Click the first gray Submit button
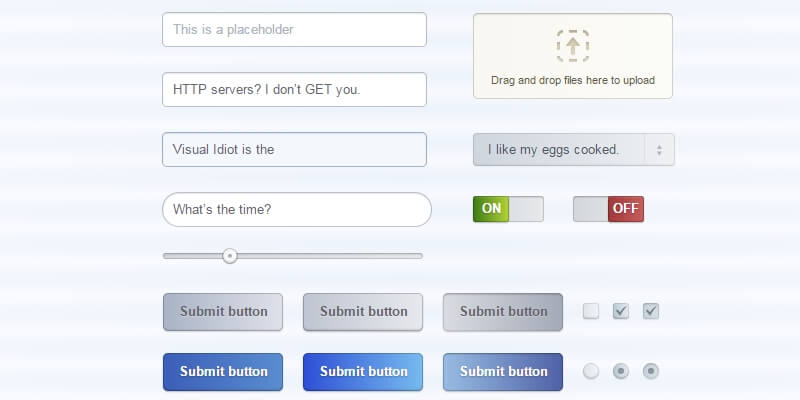 [x=223, y=311]
